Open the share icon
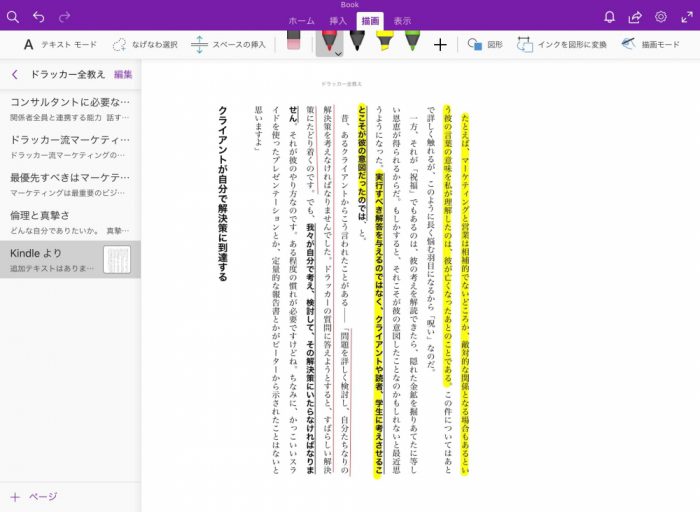The height and width of the screenshot is (512, 700). point(635,17)
